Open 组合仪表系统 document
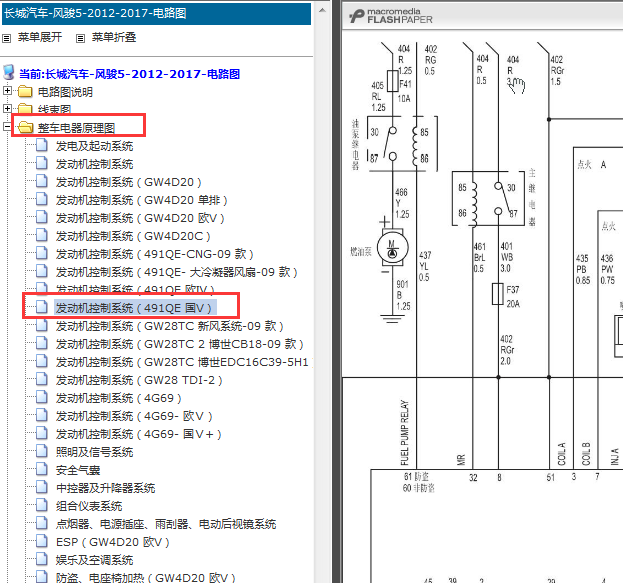 (x=89, y=506)
